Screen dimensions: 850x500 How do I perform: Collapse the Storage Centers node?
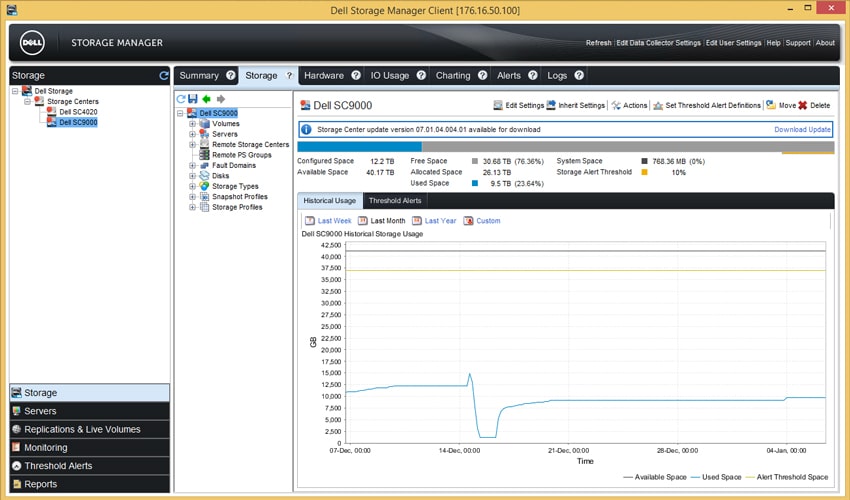pyautogui.click(x=27, y=101)
